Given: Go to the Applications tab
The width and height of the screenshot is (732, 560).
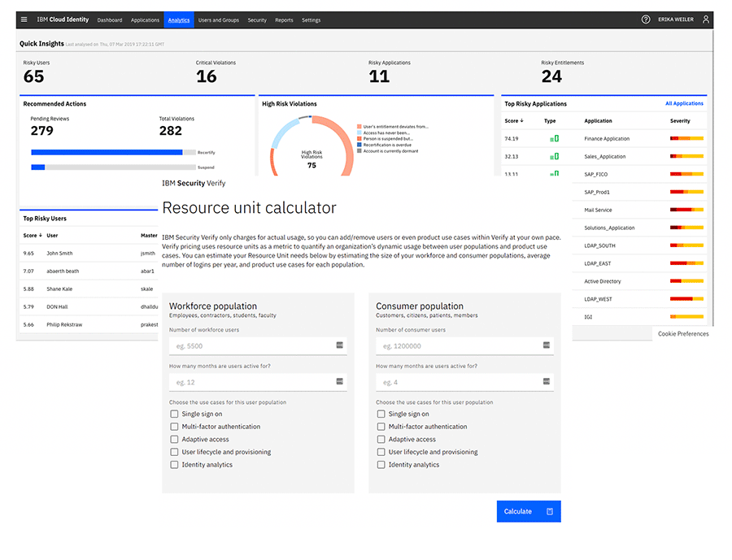Looking at the screenshot, I should point(145,20).
